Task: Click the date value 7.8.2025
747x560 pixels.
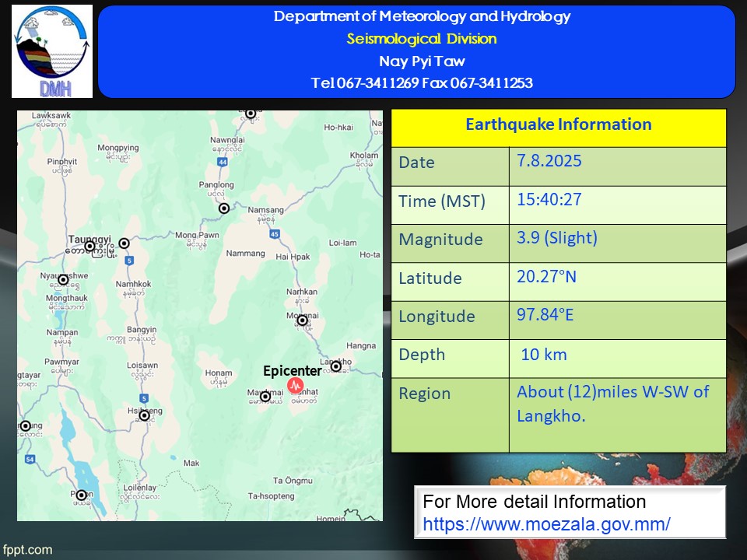Action: pos(549,160)
